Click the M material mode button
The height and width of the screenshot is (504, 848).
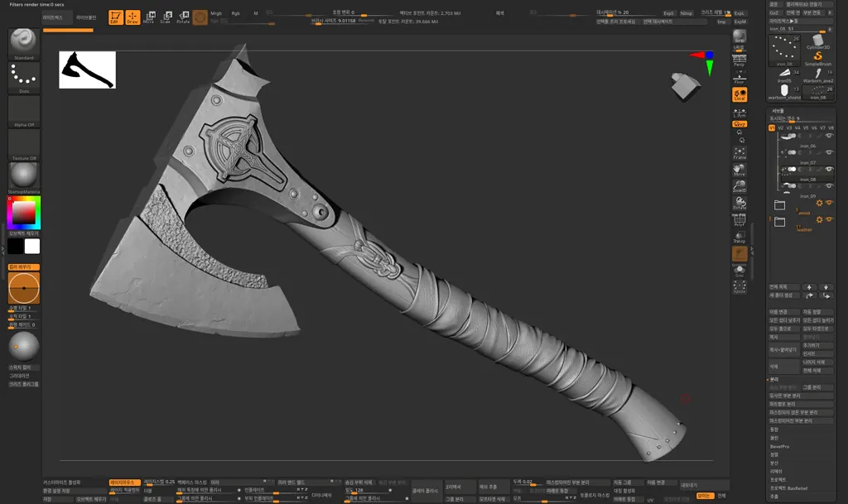coord(256,13)
